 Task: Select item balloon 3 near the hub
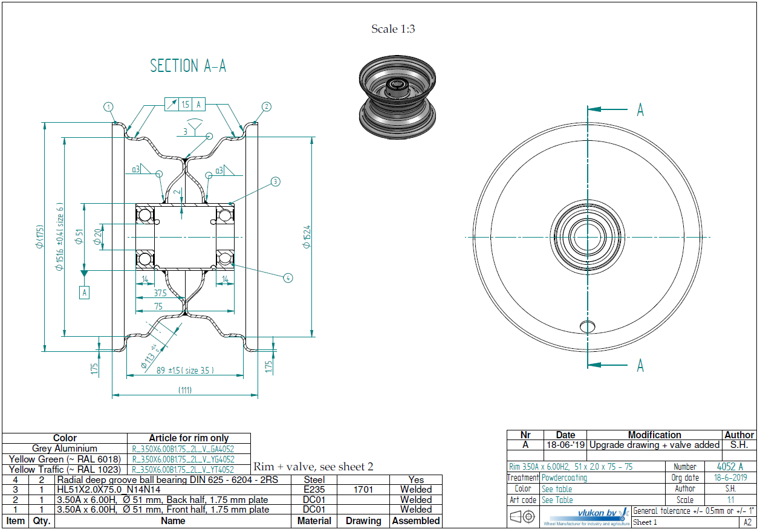pos(275,181)
